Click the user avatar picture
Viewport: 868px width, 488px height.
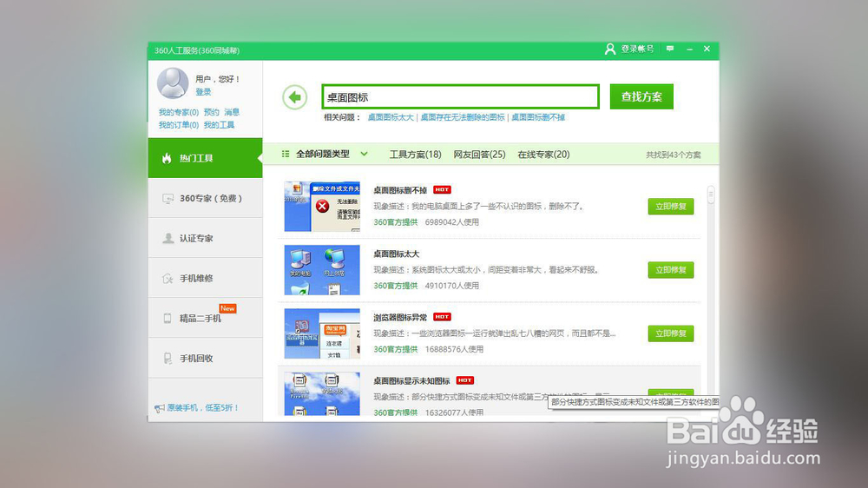point(173,83)
